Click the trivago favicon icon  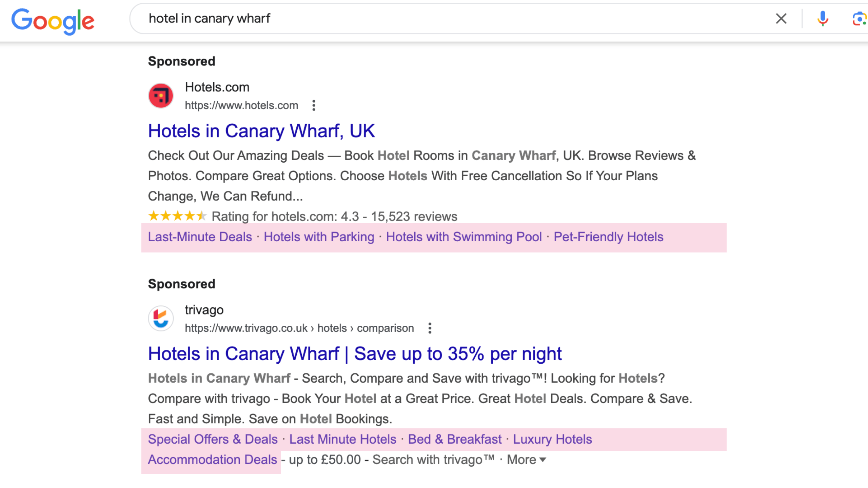point(161,319)
